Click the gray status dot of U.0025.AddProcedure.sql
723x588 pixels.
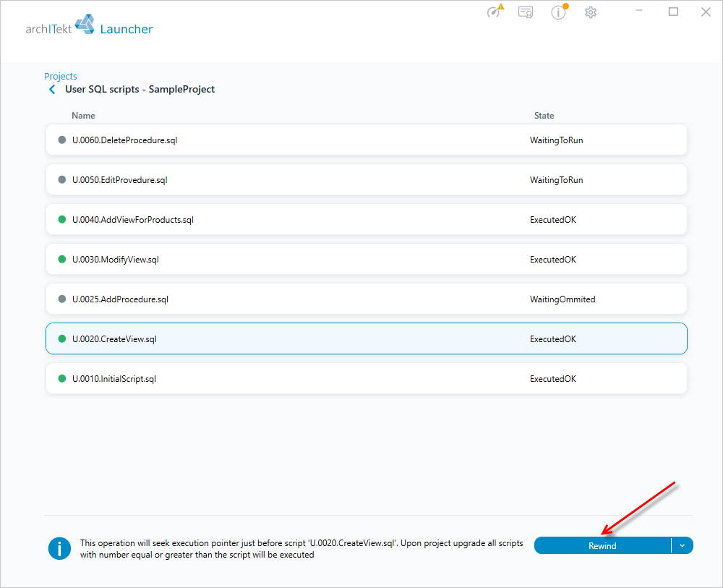pos(61,299)
